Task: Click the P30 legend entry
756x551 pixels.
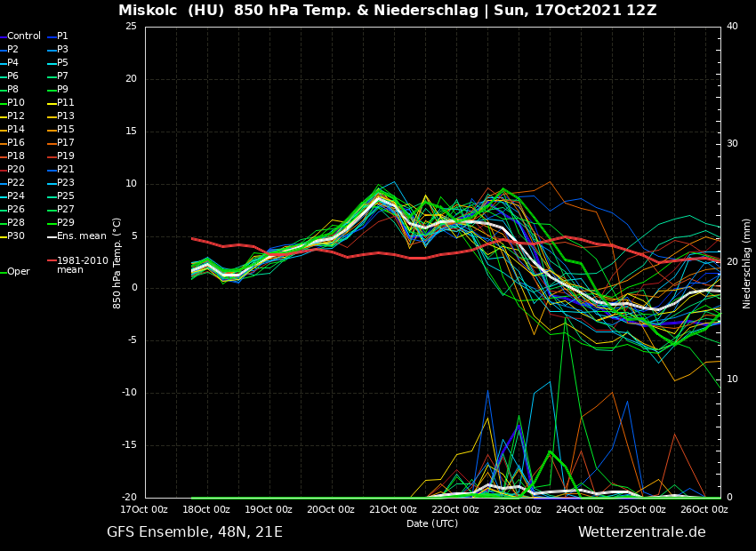Action: (16, 236)
